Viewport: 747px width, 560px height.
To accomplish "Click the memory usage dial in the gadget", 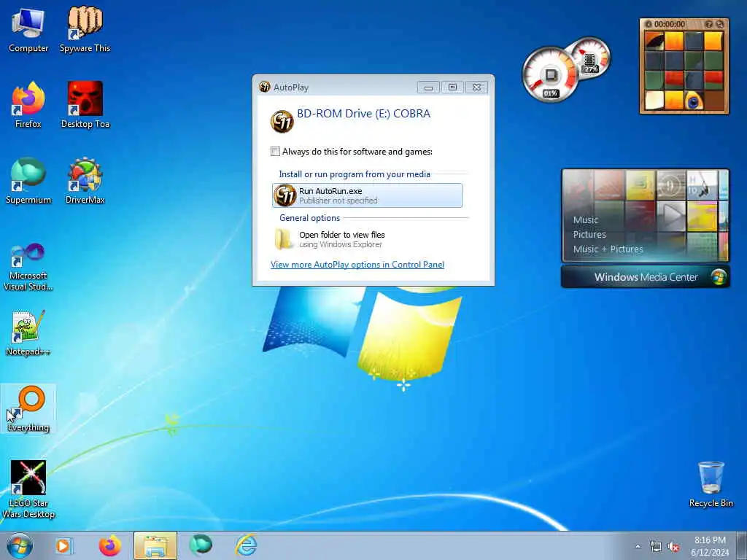I will [591, 58].
